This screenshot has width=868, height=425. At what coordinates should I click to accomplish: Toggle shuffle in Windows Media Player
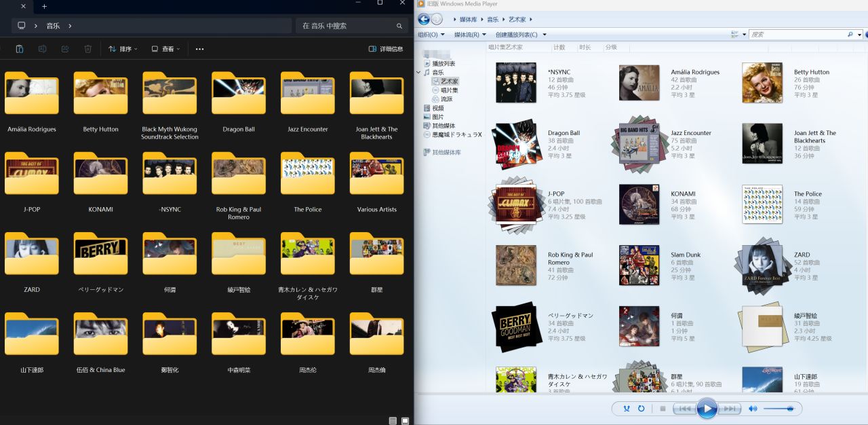click(626, 409)
